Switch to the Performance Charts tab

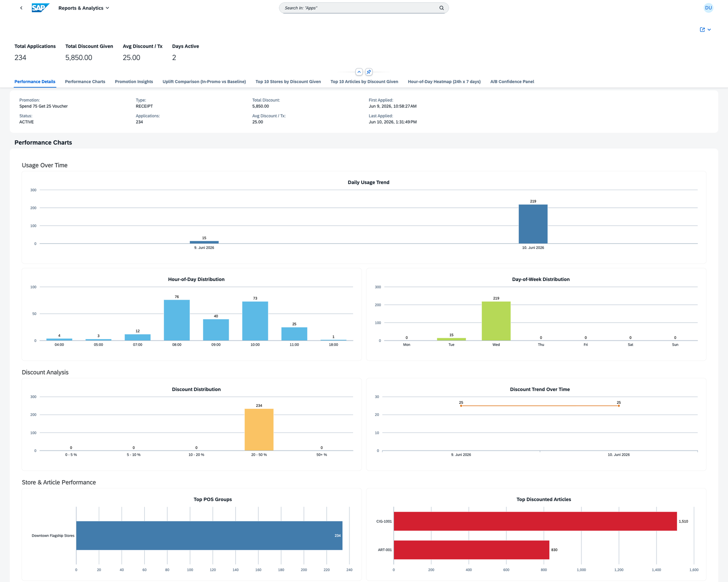[85, 82]
